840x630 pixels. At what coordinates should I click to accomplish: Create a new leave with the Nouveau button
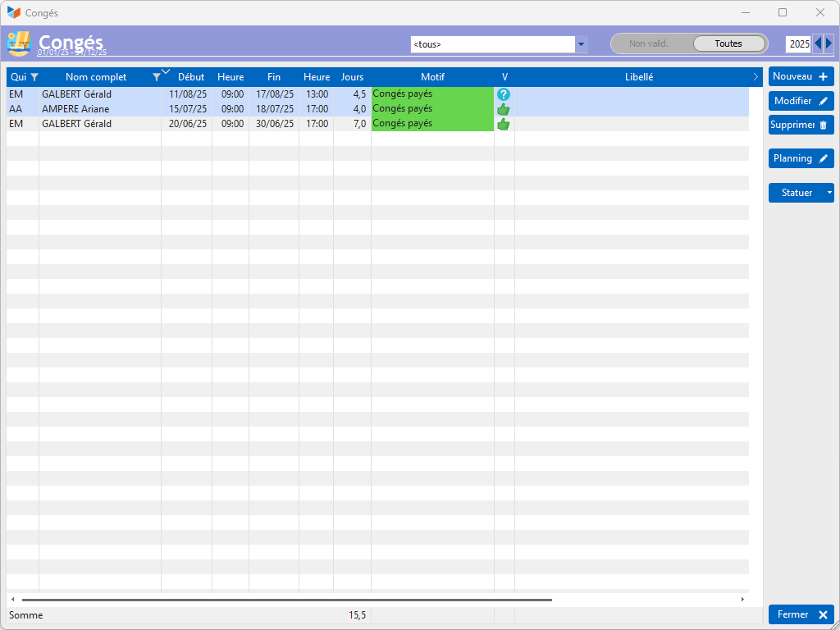pyautogui.click(x=801, y=76)
